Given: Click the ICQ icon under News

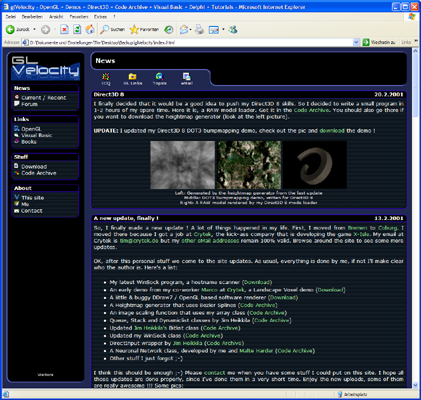Looking at the screenshot, I should tap(106, 79).
